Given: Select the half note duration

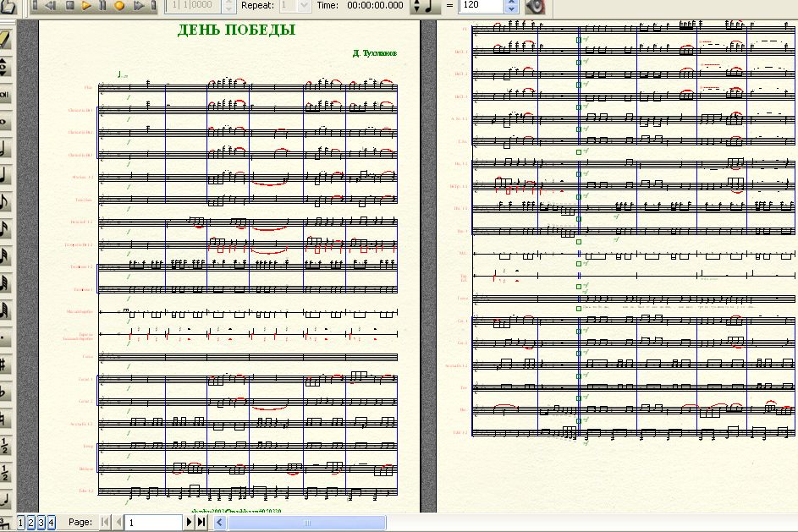Looking at the screenshot, I should (x=4, y=149).
